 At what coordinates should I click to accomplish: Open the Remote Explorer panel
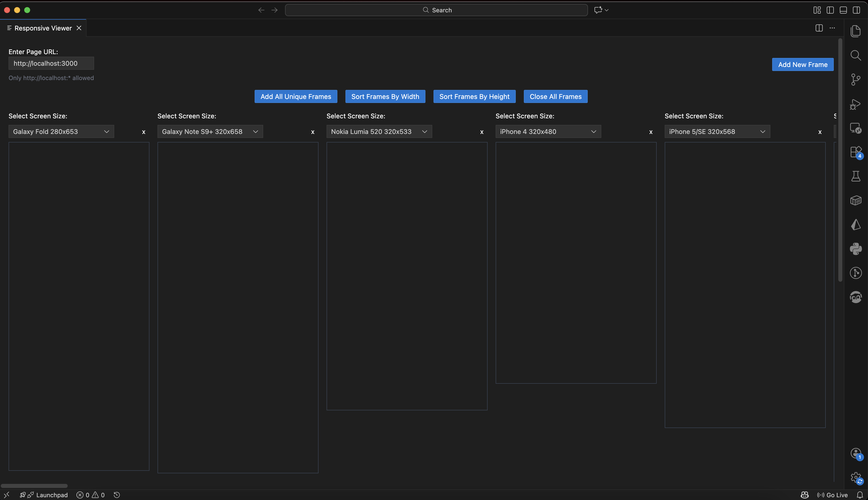point(856,128)
